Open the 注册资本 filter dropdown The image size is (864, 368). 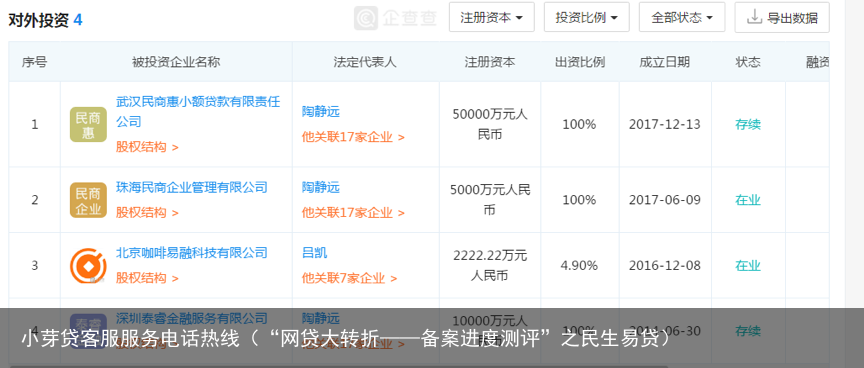point(492,18)
